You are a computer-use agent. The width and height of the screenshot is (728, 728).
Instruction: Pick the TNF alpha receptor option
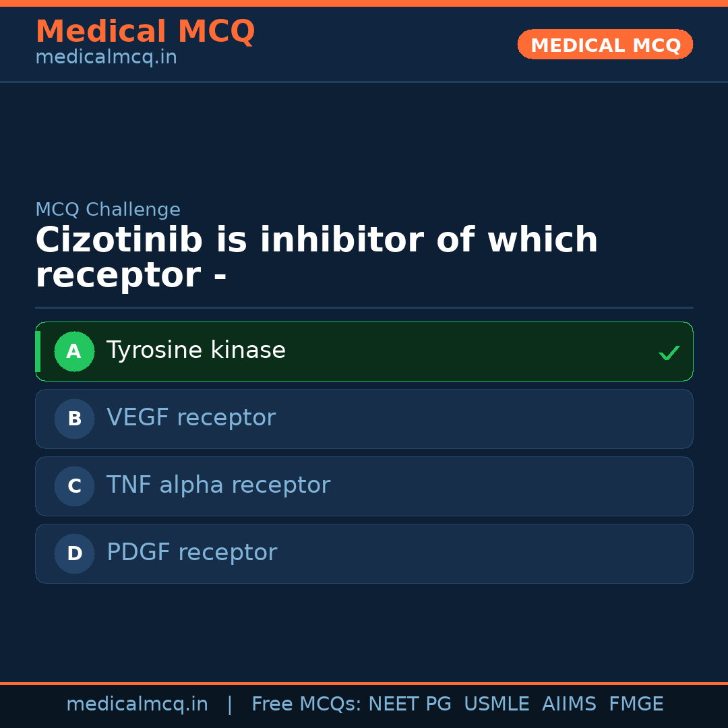pos(218,485)
